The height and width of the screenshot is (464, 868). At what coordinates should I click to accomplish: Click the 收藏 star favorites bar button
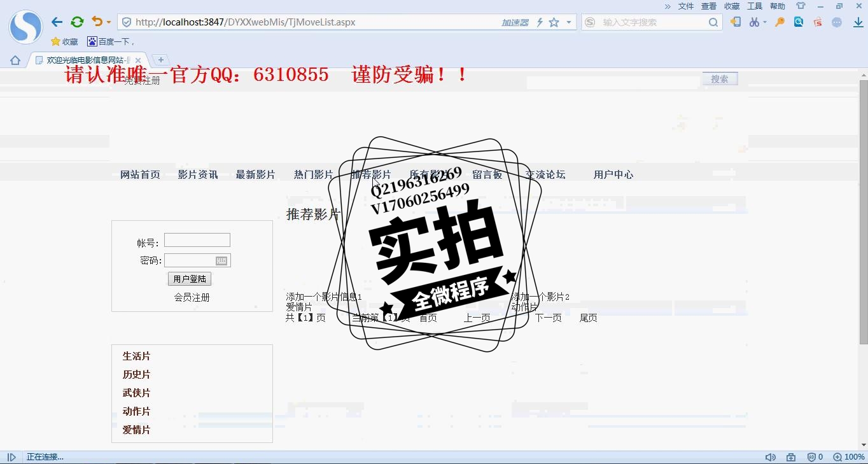coord(64,41)
